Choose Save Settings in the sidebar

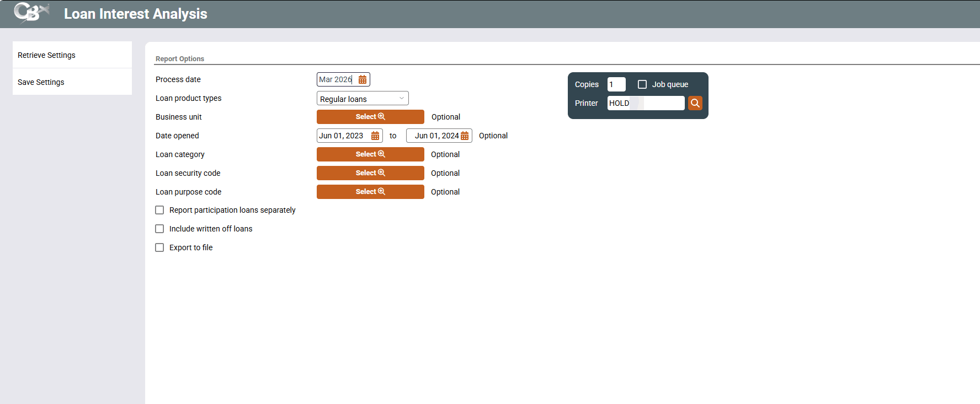41,82
